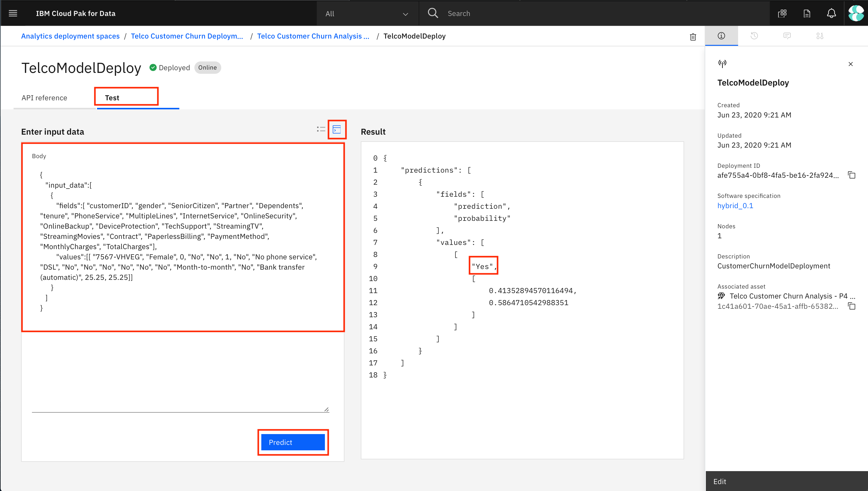The width and height of the screenshot is (868, 491).
Task: Switch to the API reference tab
Action: (x=44, y=98)
